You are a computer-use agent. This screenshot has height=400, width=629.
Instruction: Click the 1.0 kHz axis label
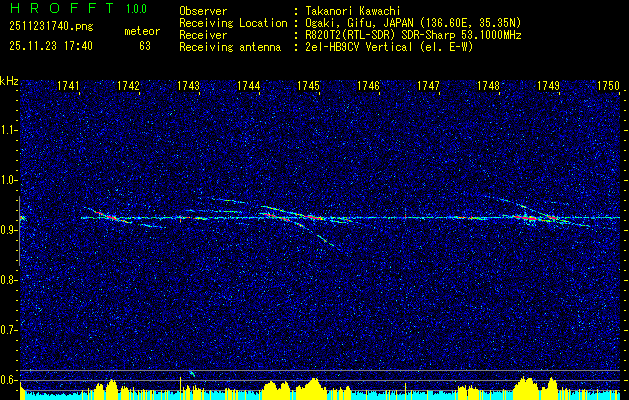coord(9,181)
